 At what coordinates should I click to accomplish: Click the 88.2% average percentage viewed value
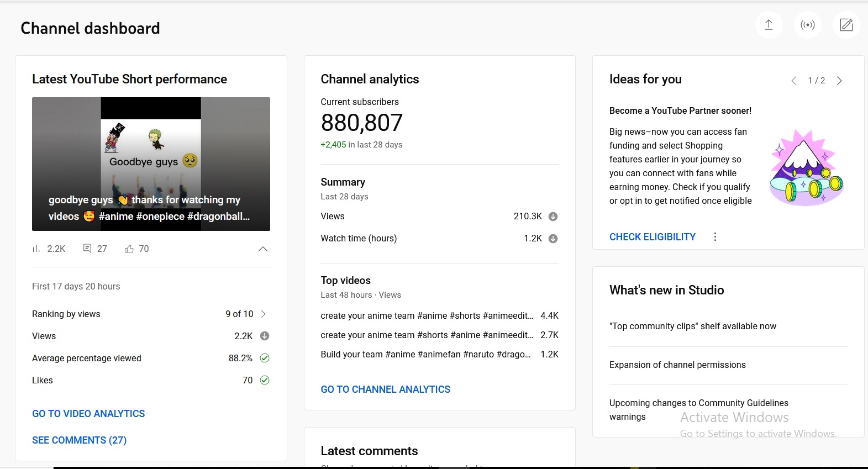(x=240, y=359)
